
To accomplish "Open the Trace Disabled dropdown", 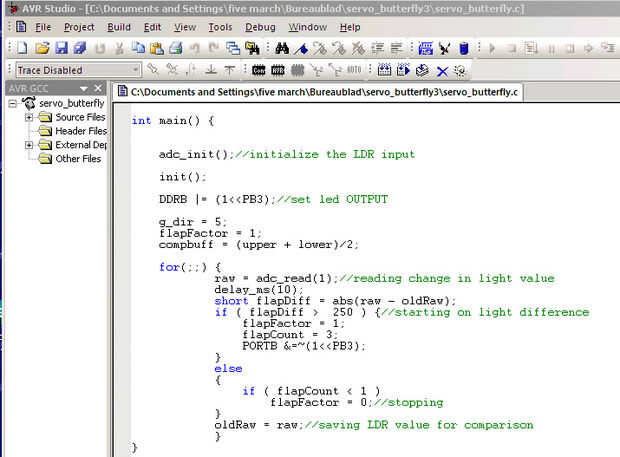I will click(x=135, y=70).
